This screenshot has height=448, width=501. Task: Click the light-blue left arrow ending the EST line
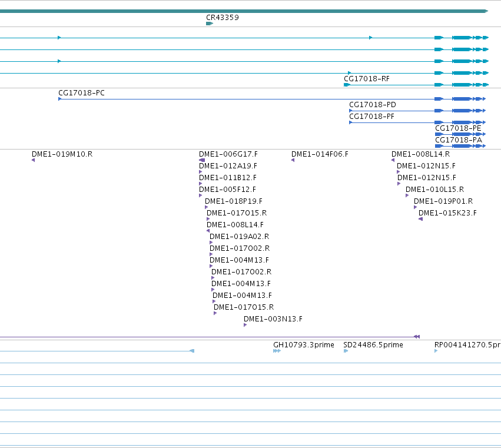click(192, 351)
